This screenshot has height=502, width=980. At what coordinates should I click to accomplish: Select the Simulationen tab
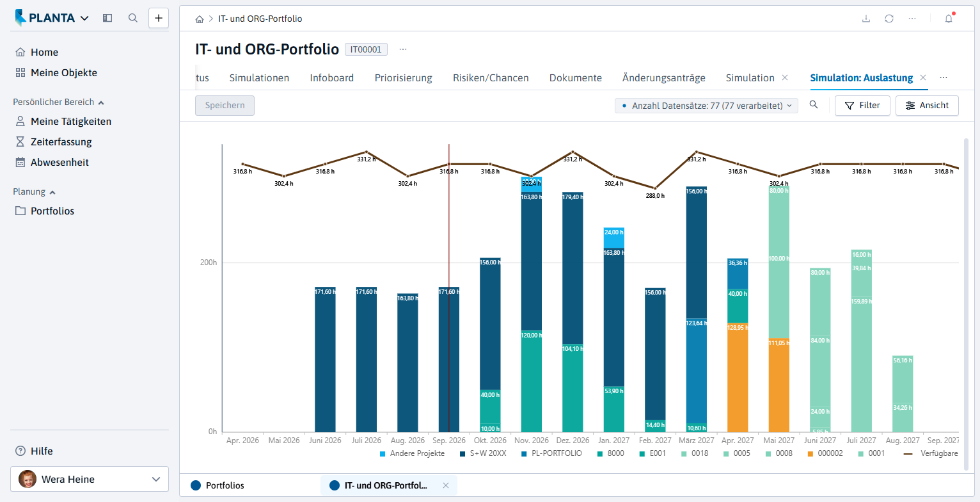coord(259,78)
